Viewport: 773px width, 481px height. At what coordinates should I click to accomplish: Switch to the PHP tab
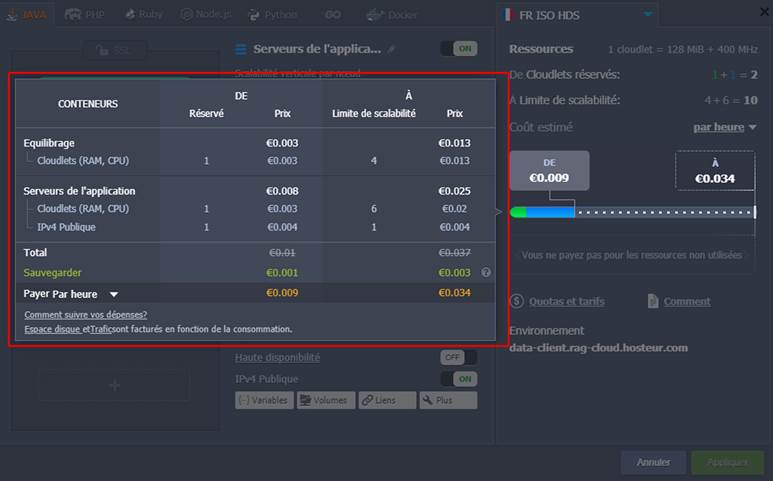click(x=87, y=15)
